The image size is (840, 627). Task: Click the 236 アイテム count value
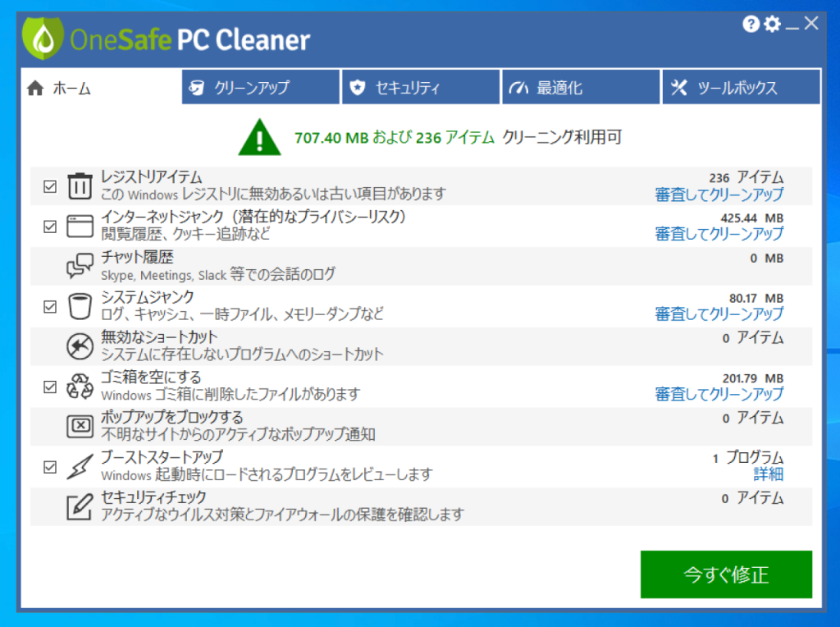tap(746, 177)
